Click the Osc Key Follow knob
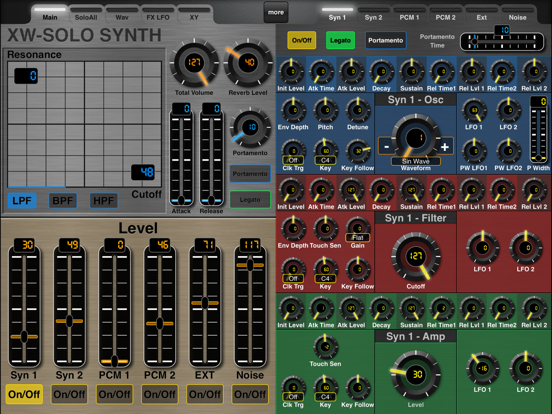Screen dimensions: 552x414 (357, 151)
